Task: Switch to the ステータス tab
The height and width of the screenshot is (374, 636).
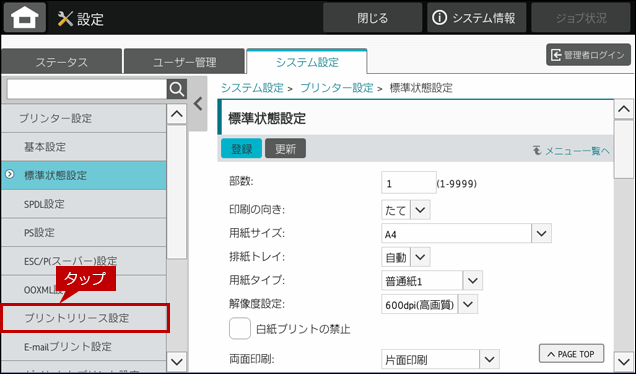Action: [x=61, y=62]
